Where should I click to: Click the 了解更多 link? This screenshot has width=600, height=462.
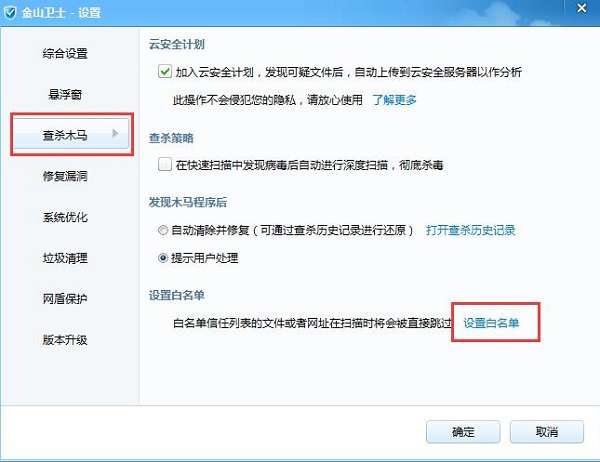pyautogui.click(x=395, y=100)
